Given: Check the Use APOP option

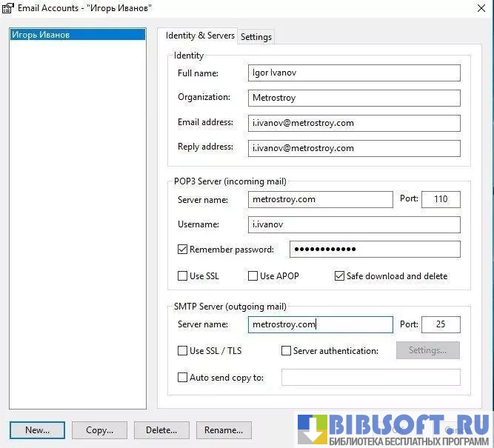Looking at the screenshot, I should tap(253, 276).
